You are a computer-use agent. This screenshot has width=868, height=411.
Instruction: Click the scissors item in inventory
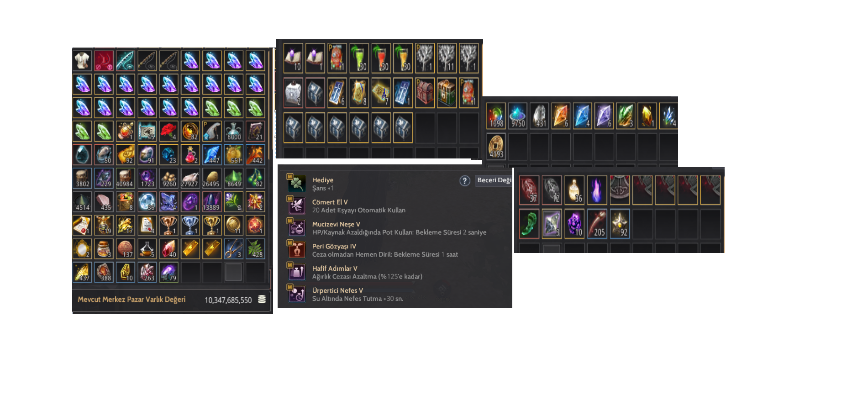[x=234, y=249]
